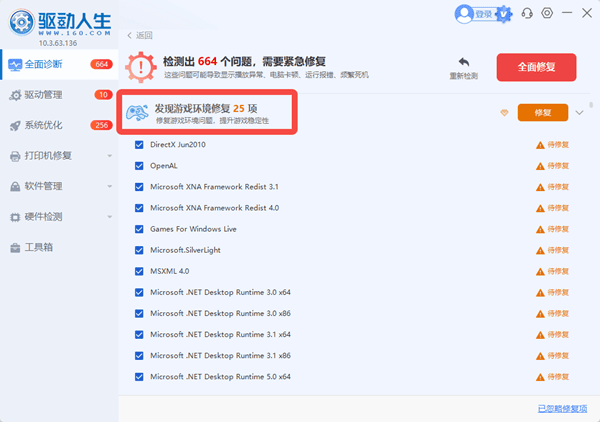The height and width of the screenshot is (422, 600).
Task: Click the red 全面修复 button
Action: click(536, 67)
